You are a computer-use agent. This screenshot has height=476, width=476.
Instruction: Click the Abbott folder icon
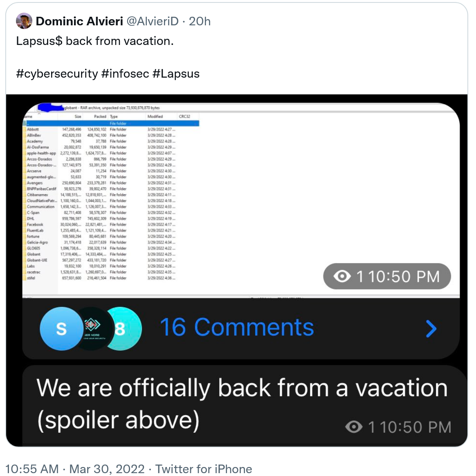pyautogui.click(x=24, y=129)
